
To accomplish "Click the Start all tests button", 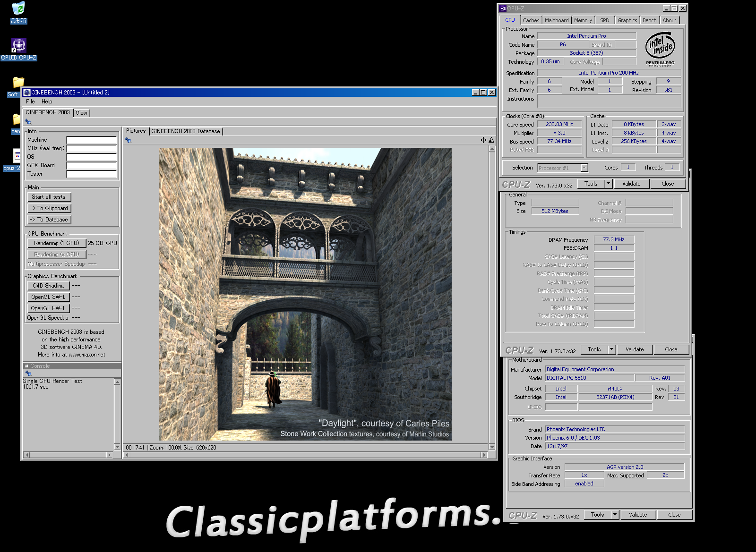I will [x=49, y=197].
